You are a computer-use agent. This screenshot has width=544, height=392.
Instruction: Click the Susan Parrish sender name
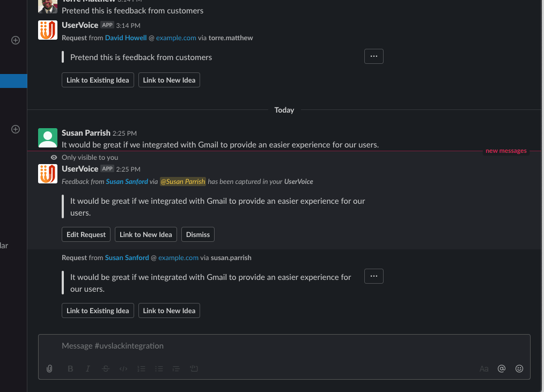coord(86,133)
